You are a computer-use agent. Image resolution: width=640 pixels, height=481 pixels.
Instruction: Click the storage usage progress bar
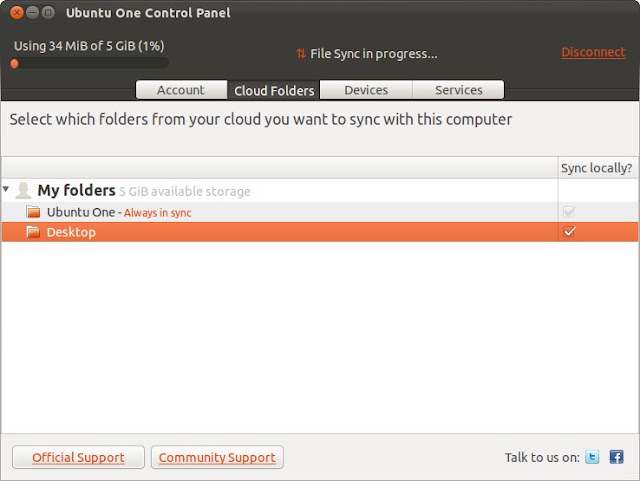click(90, 63)
